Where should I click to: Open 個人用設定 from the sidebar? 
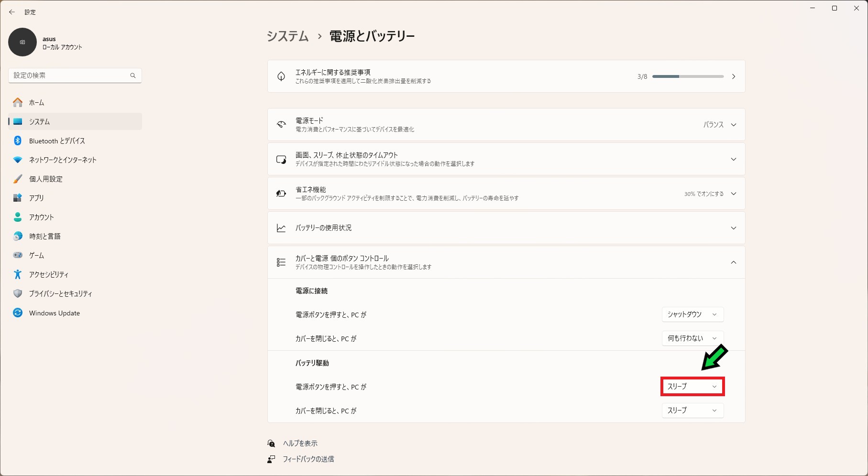point(45,179)
